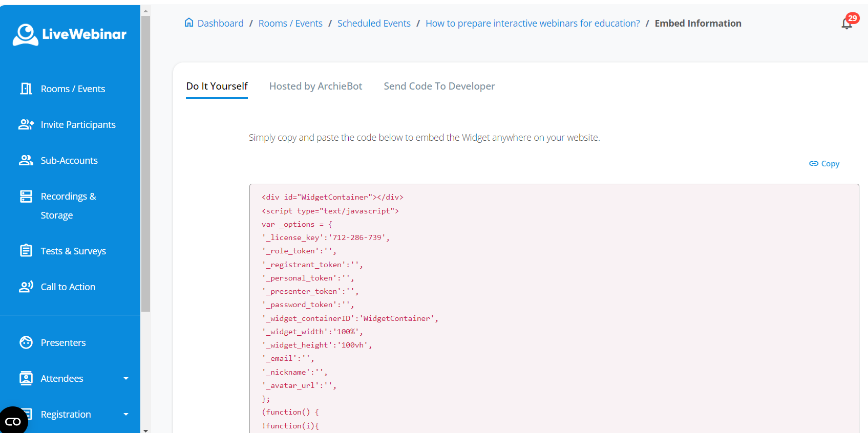Click the Call to Action icon
The height and width of the screenshot is (433, 868).
26,287
